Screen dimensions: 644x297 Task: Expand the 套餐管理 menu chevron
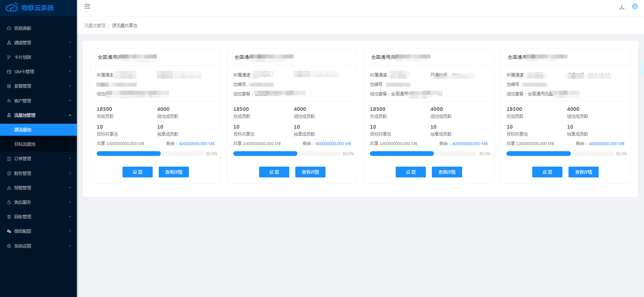pos(70,86)
